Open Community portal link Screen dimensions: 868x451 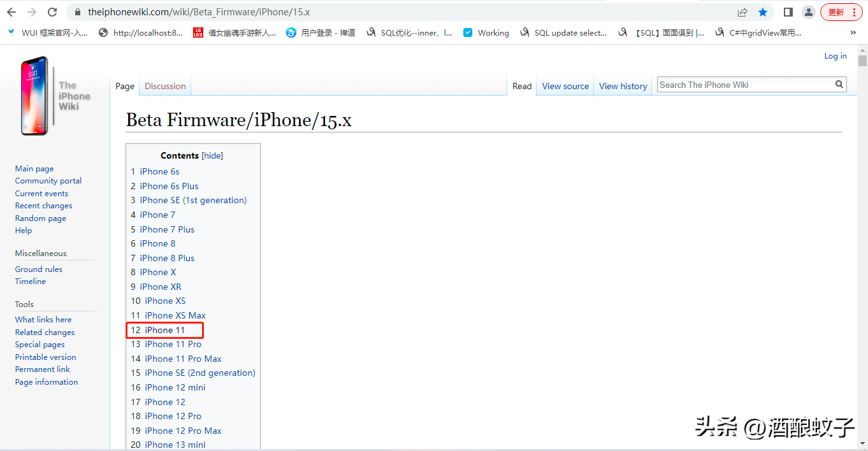tap(48, 181)
